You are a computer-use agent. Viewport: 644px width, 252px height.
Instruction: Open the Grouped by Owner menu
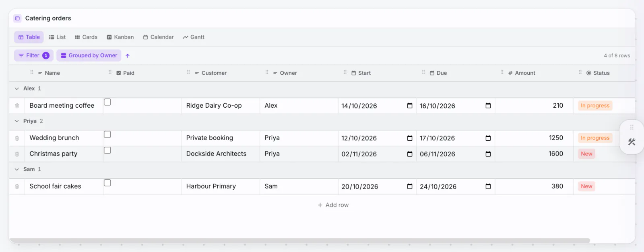point(89,55)
